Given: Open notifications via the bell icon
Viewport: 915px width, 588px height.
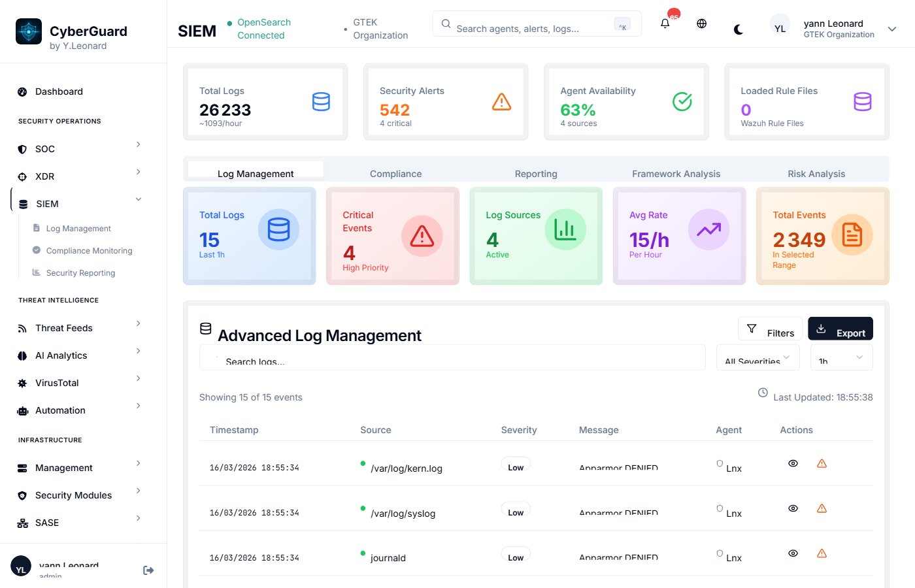Looking at the screenshot, I should (x=665, y=23).
